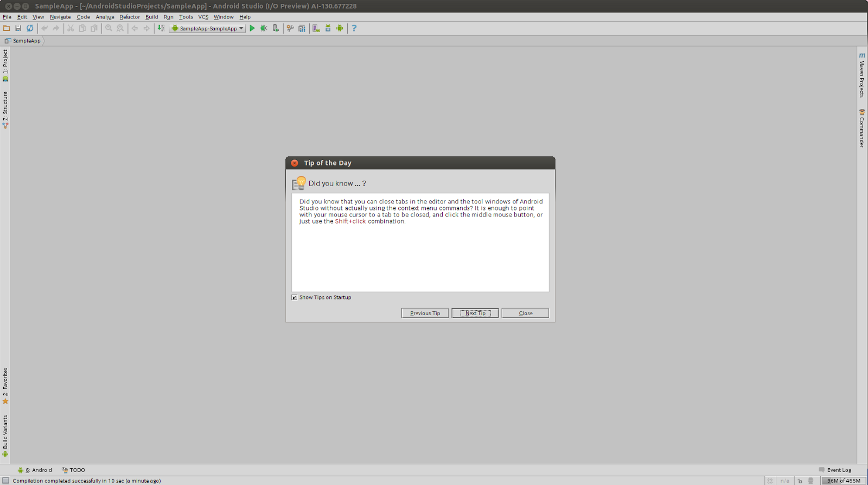Start the Debug bug icon

264,28
